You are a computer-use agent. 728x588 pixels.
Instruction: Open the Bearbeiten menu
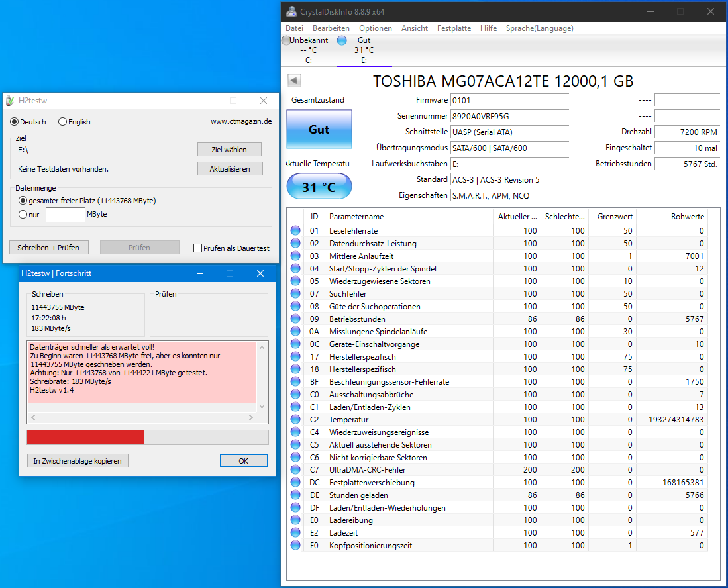331,28
